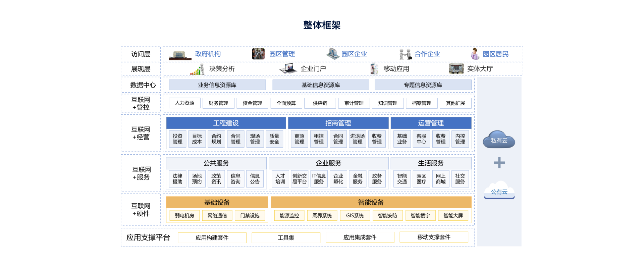Click the government building icon beside 政府机构
Screen dimensions: 644x267
180,55
